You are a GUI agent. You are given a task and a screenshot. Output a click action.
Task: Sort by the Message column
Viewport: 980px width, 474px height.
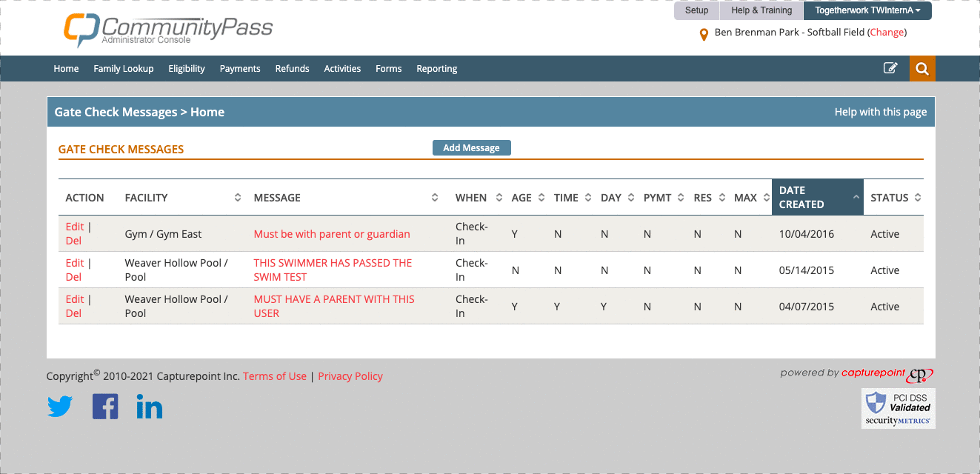tap(347, 198)
